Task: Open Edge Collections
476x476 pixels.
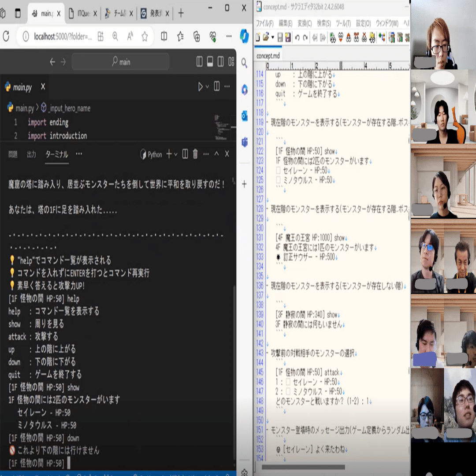Action: [x=197, y=37]
